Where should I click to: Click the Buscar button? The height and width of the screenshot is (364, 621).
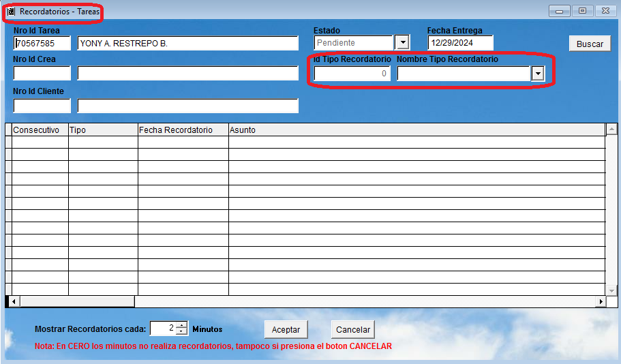click(590, 44)
